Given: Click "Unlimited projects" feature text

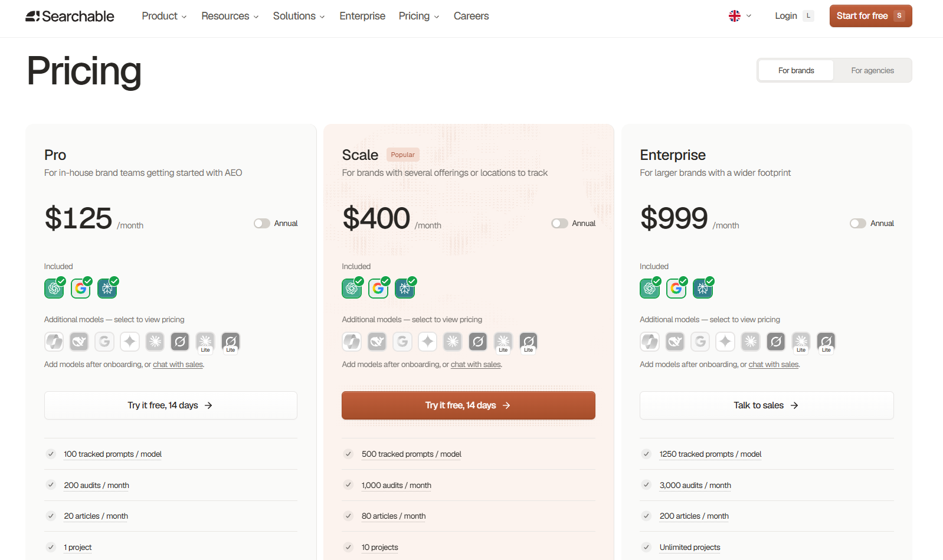Looking at the screenshot, I should click(690, 547).
